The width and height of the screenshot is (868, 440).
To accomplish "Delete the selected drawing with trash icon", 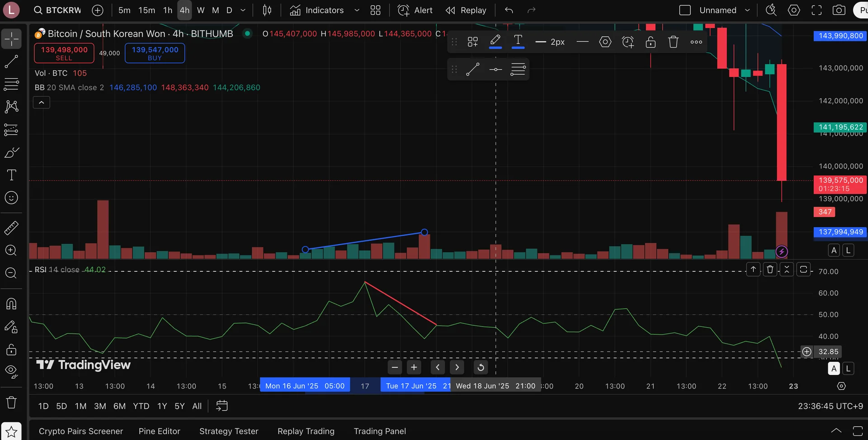I will (673, 42).
